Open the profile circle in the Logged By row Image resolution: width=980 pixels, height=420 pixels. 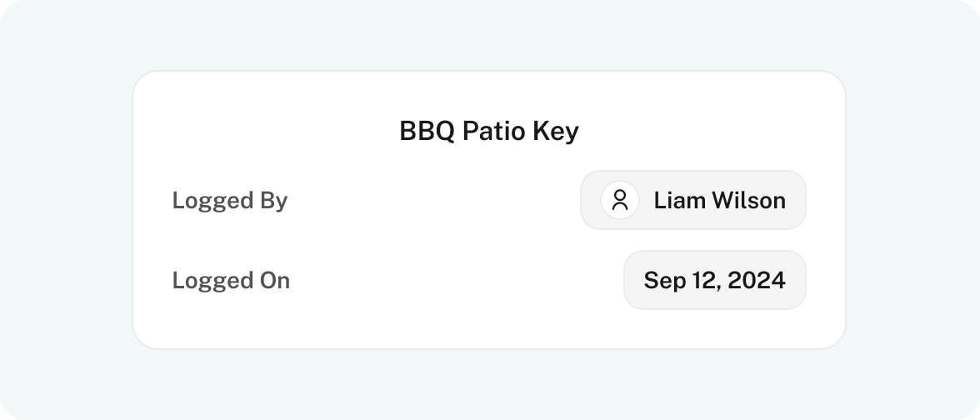(619, 200)
